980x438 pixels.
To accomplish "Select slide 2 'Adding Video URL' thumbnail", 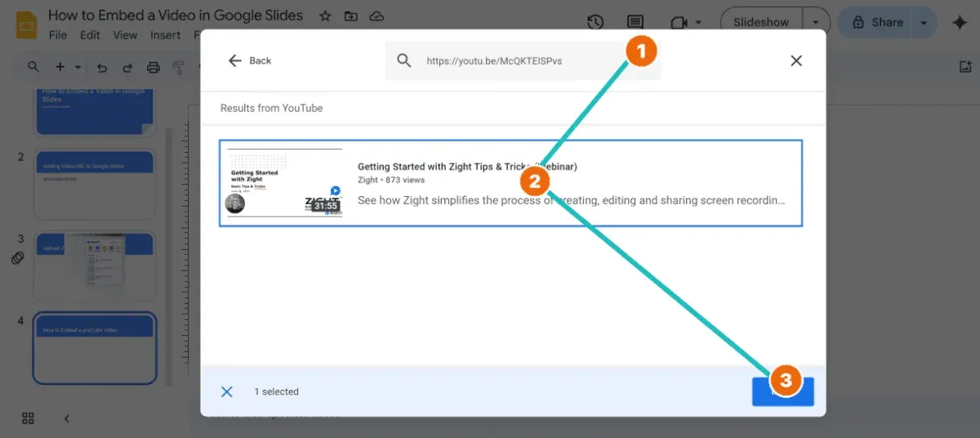I will tap(95, 184).
